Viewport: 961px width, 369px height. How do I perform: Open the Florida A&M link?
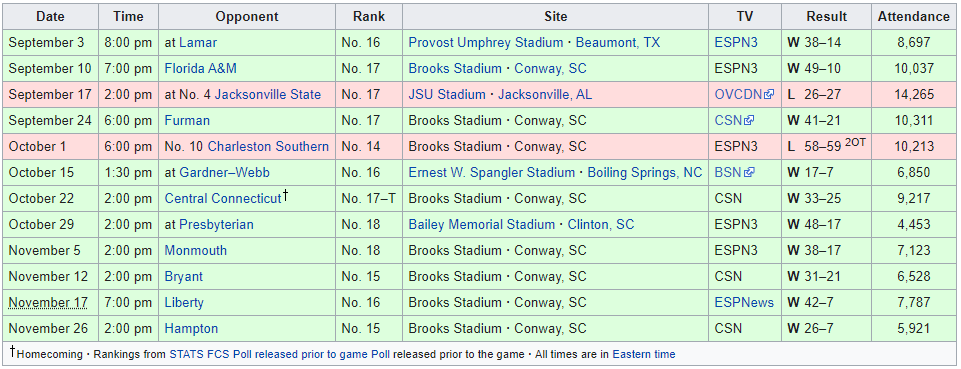200,69
